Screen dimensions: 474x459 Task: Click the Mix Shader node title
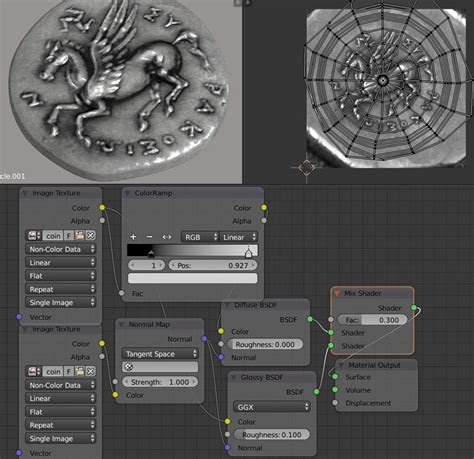(x=363, y=293)
